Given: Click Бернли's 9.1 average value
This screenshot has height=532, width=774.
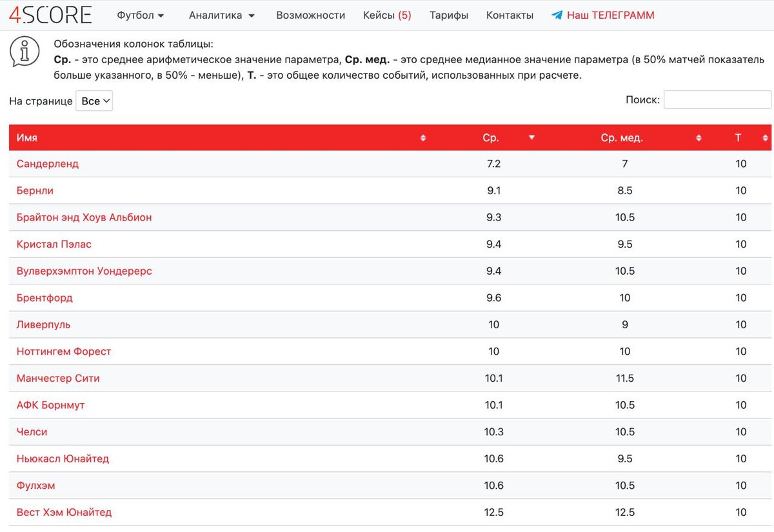Looking at the screenshot, I should 493,191.
